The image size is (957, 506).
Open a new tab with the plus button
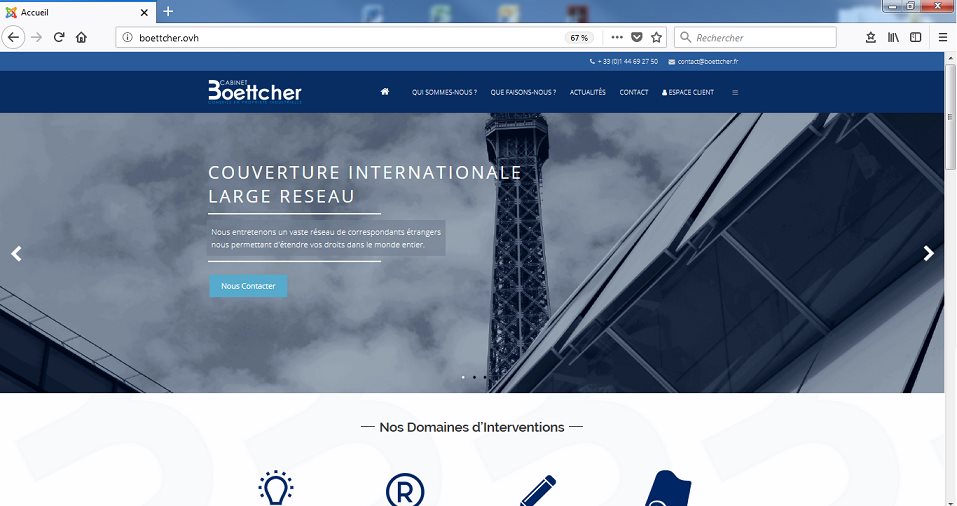click(x=168, y=11)
